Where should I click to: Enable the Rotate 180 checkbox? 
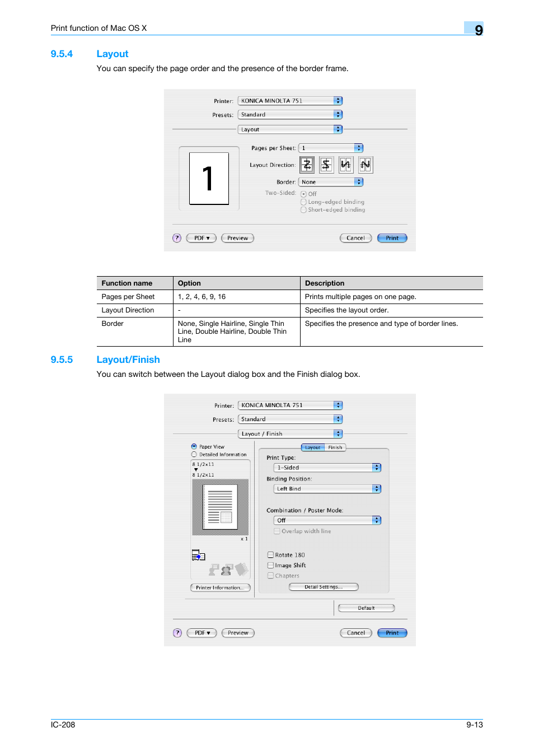coord(270,555)
